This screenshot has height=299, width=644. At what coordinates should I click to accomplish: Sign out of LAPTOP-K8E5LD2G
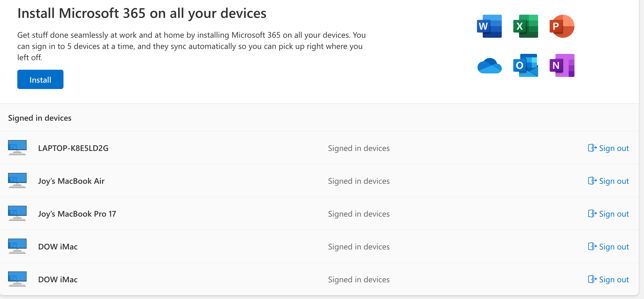pos(609,148)
